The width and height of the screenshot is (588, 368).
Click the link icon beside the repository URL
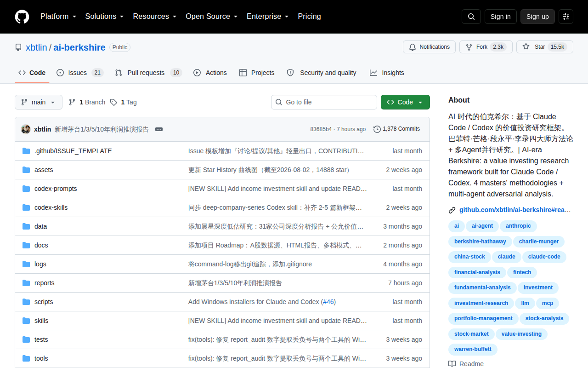click(452, 210)
